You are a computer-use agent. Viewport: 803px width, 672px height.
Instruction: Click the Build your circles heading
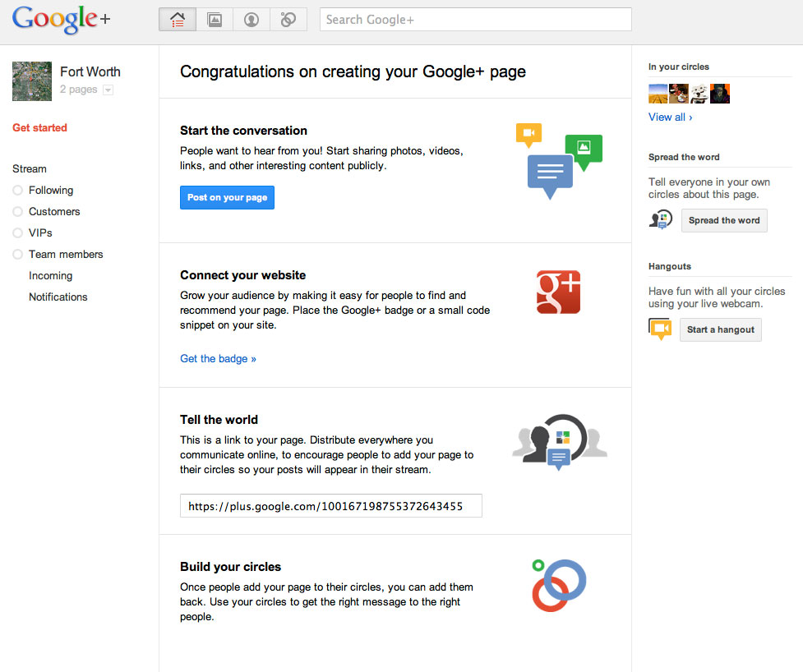(231, 567)
